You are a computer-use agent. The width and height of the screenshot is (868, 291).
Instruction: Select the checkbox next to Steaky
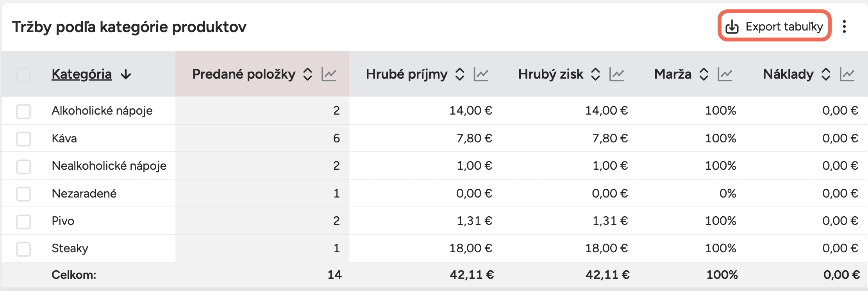click(23, 248)
